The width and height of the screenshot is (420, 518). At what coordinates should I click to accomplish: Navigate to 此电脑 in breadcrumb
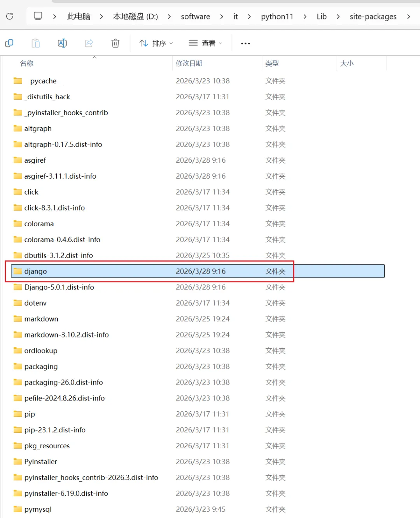(x=79, y=16)
